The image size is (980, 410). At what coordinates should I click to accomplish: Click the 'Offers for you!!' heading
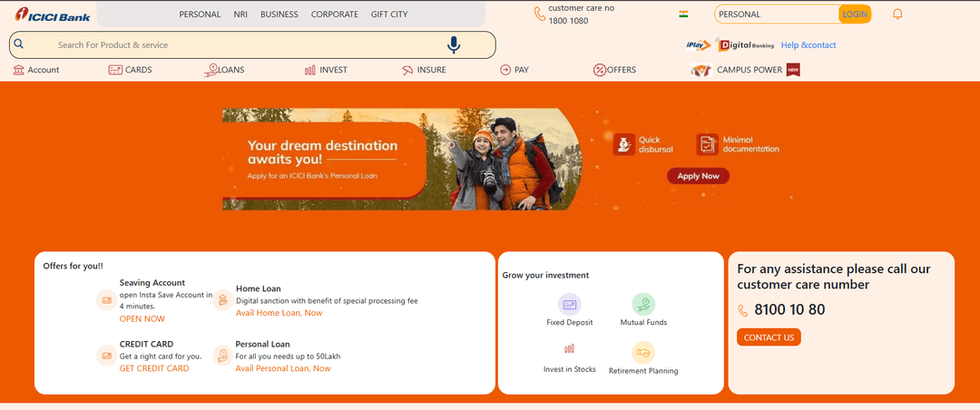coord(73,266)
